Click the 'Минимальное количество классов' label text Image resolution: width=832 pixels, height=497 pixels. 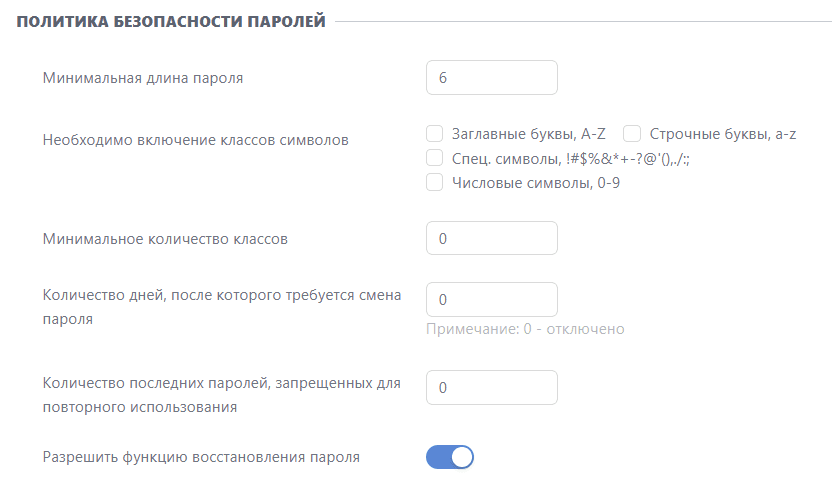click(x=165, y=239)
